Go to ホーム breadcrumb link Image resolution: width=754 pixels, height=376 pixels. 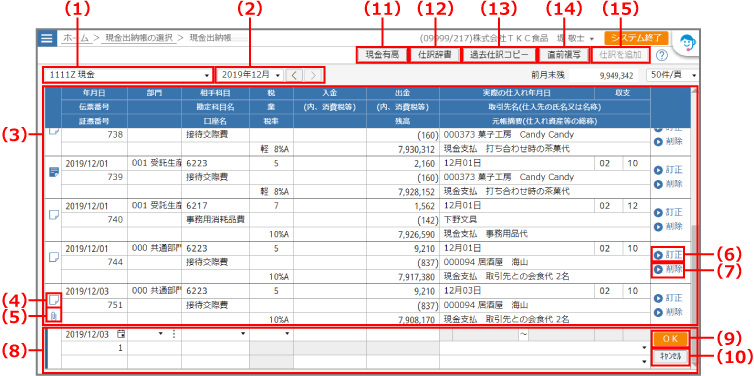(x=76, y=38)
